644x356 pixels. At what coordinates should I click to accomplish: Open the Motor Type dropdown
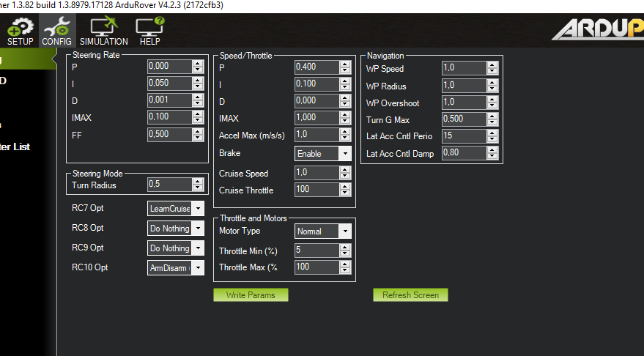(x=345, y=231)
